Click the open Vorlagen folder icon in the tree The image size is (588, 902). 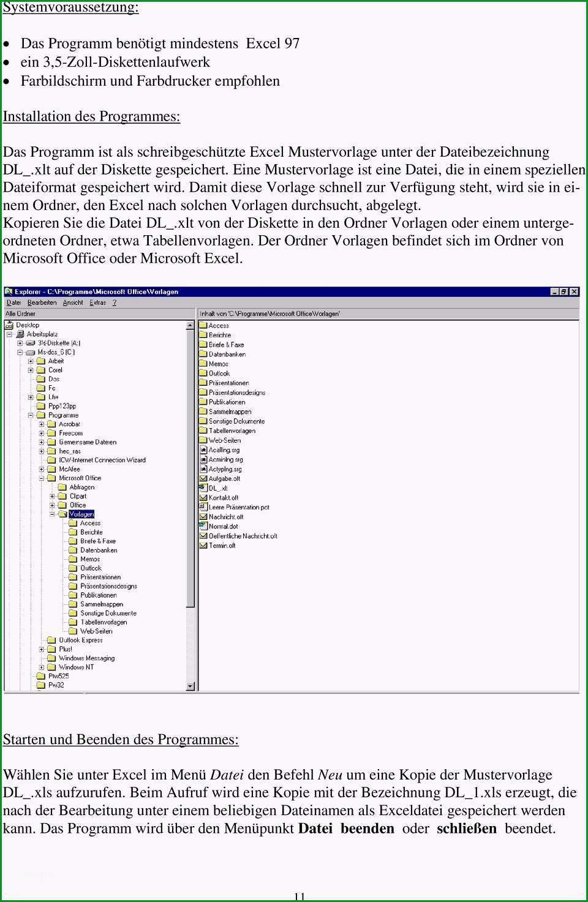62,514
